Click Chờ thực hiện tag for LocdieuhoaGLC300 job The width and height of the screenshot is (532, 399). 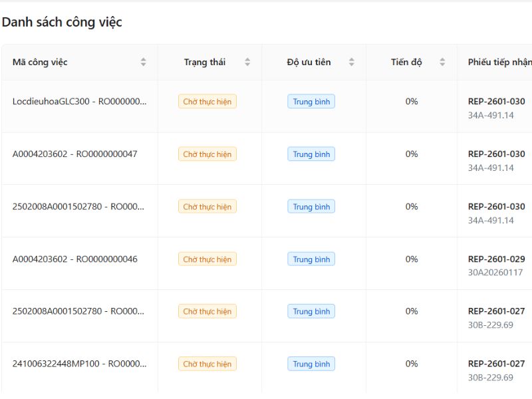point(207,102)
